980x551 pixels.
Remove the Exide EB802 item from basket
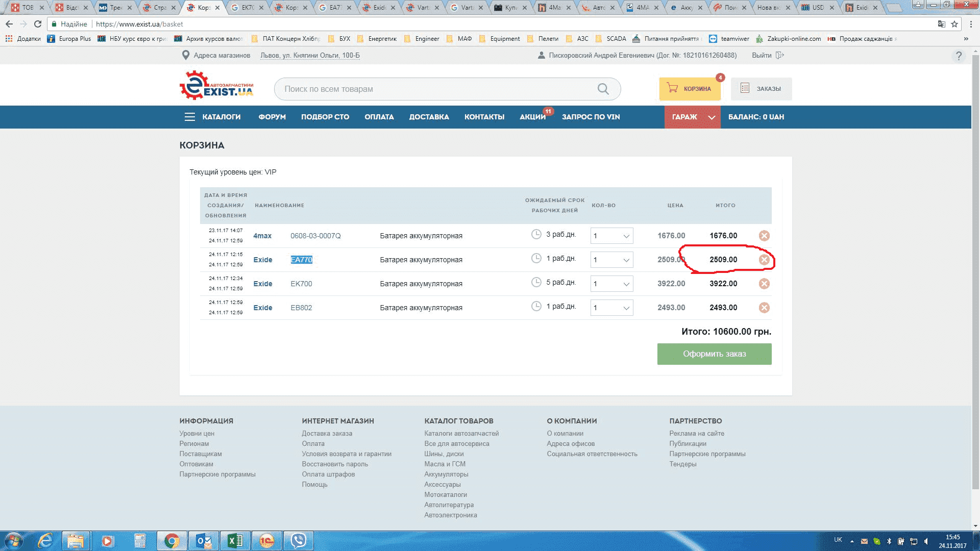point(764,308)
